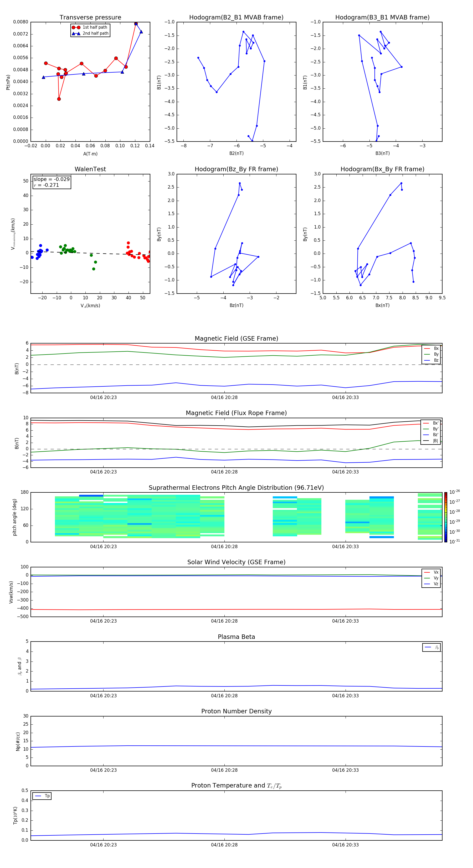Select Vz in the solar wind legend
The image size is (473, 868).
tap(431, 584)
